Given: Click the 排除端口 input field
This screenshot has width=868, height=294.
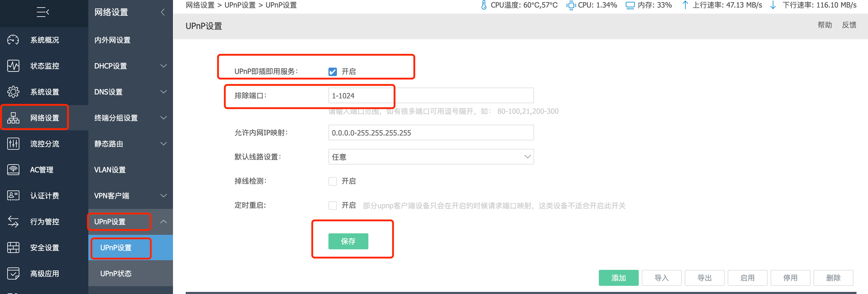Looking at the screenshot, I should (431, 96).
